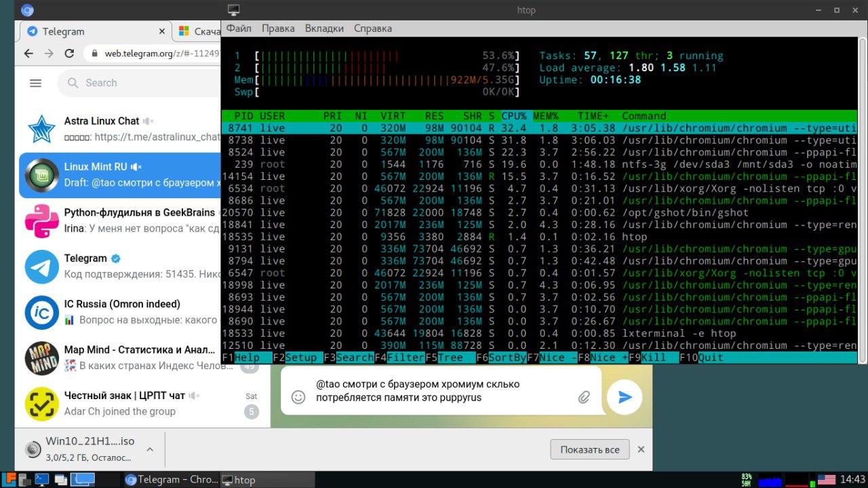Select the /opt/gshot/bin/gshot process row

(539, 212)
